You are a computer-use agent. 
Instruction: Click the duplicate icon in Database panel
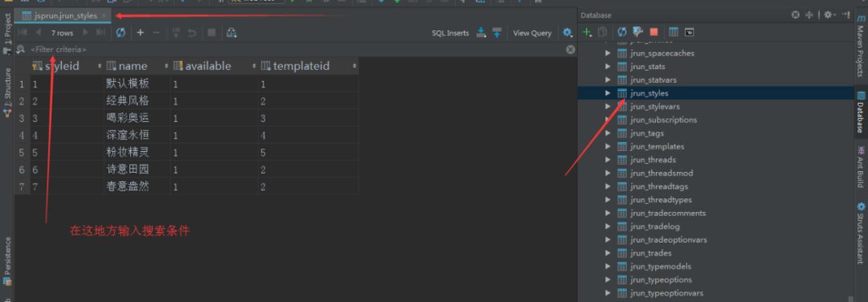(x=603, y=32)
